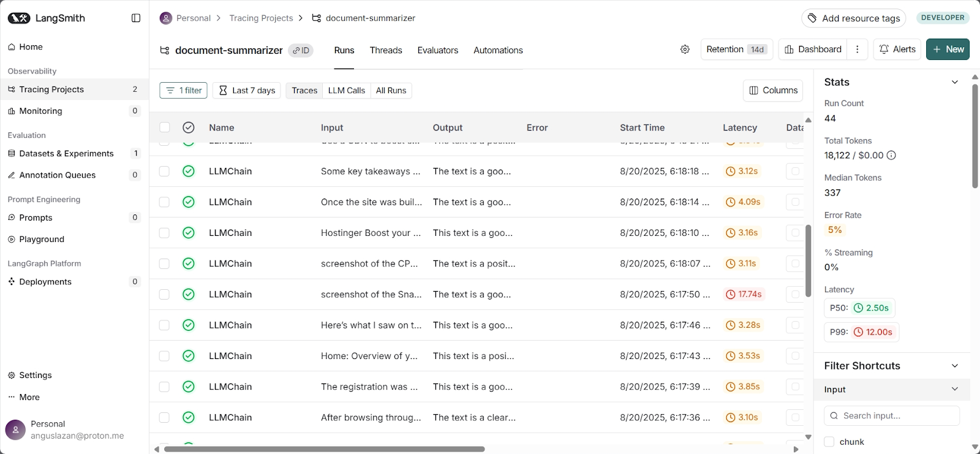This screenshot has height=454, width=980.
Task: Click the 17.74s latency badge
Action: (744, 295)
